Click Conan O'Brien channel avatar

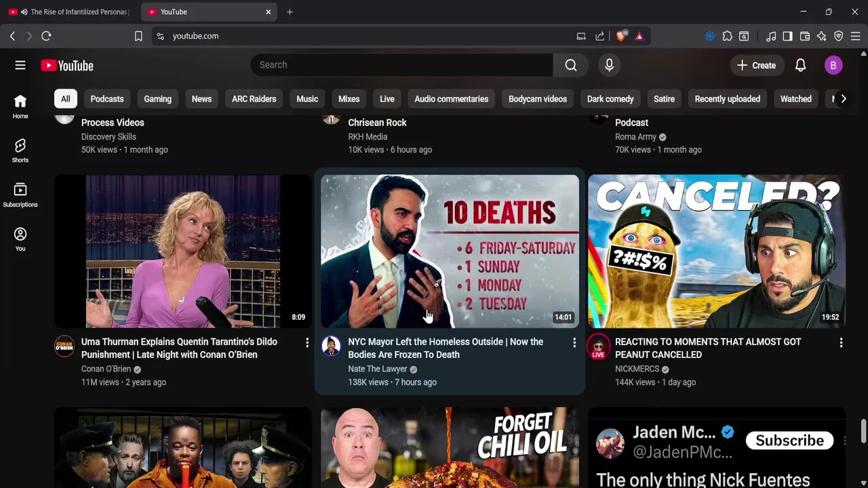click(x=64, y=346)
